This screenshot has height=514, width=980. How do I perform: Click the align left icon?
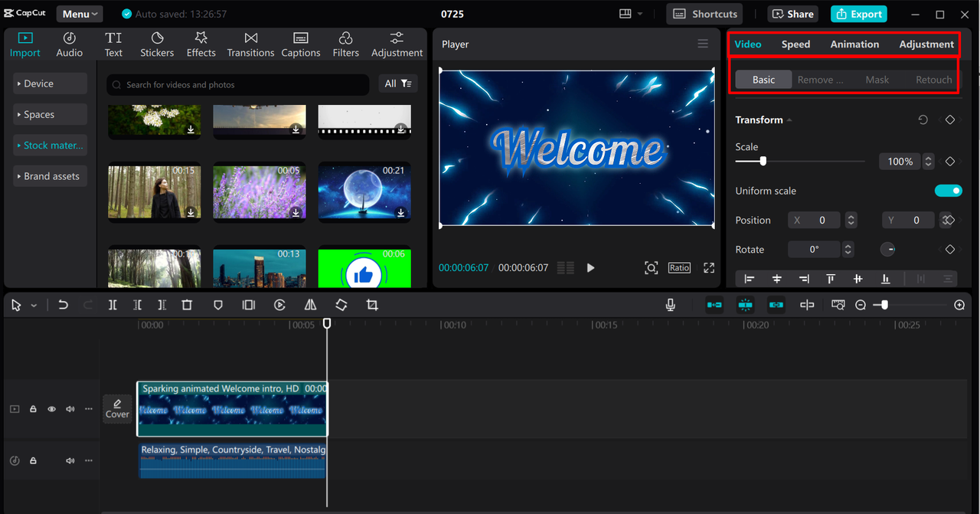(750, 279)
